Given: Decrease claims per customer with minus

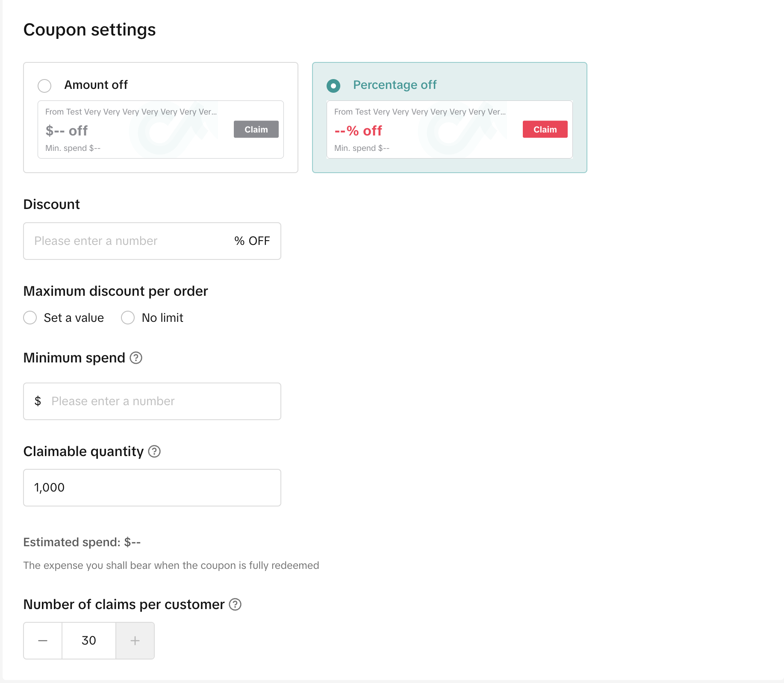Looking at the screenshot, I should click(x=43, y=641).
